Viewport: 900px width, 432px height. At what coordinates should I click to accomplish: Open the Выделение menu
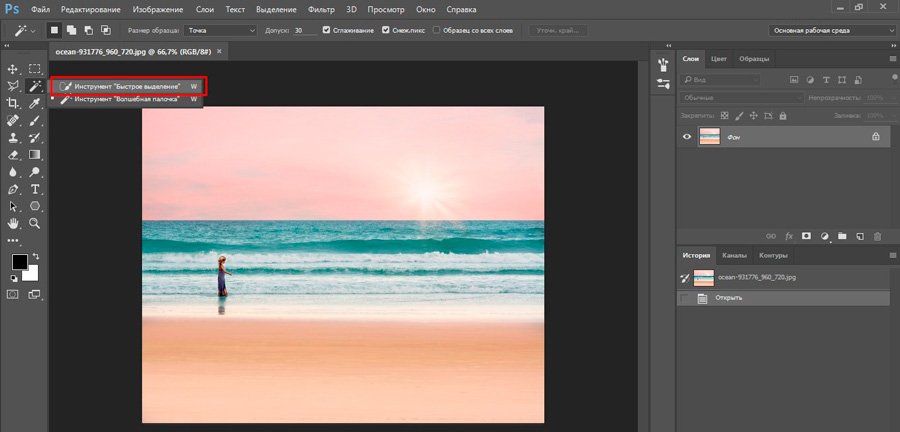click(x=277, y=10)
